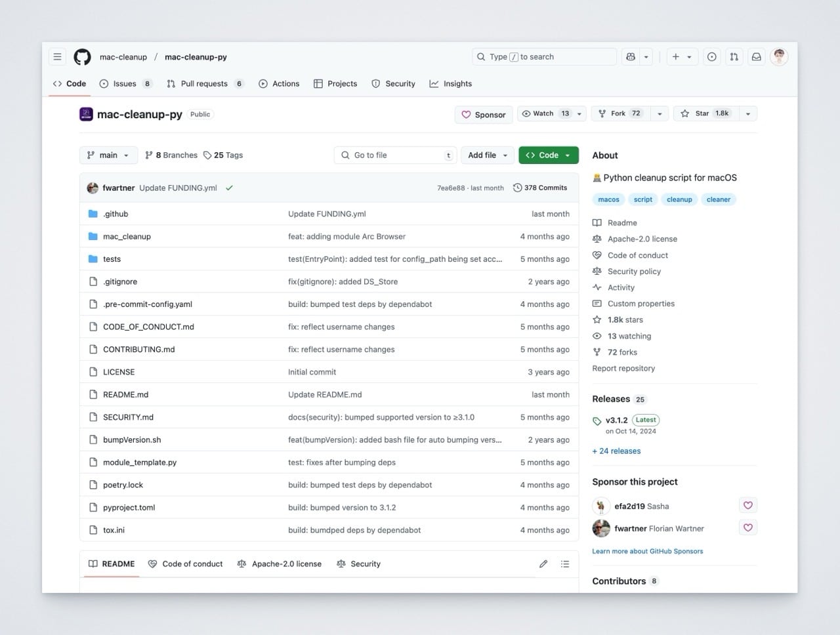Click the Sponsor button
The image size is (840, 635).
[484, 114]
